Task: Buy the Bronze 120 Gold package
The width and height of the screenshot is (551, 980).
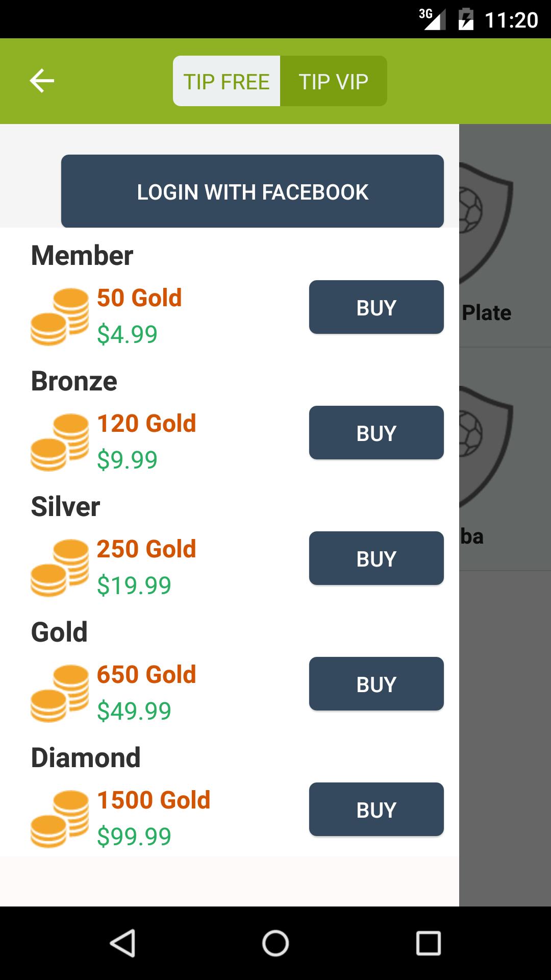Action: tap(377, 433)
